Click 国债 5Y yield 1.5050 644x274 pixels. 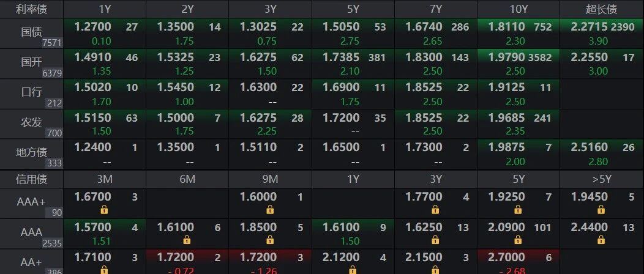click(342, 27)
